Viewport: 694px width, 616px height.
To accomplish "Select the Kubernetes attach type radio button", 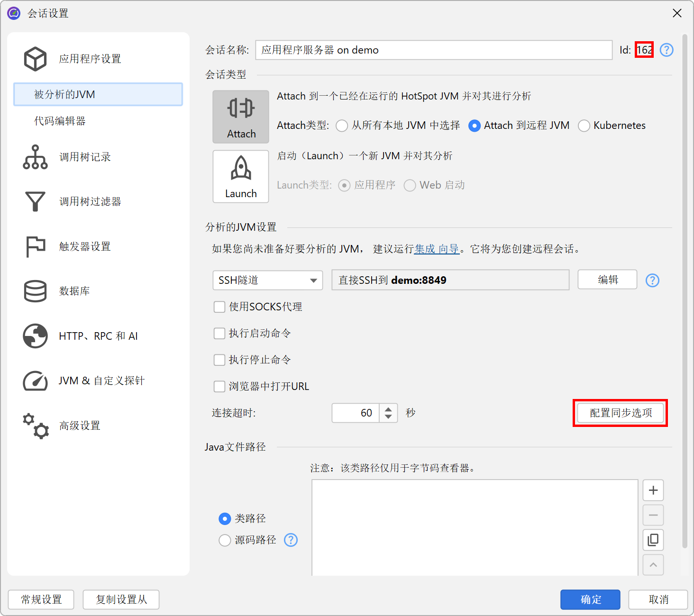I will pyautogui.click(x=584, y=126).
